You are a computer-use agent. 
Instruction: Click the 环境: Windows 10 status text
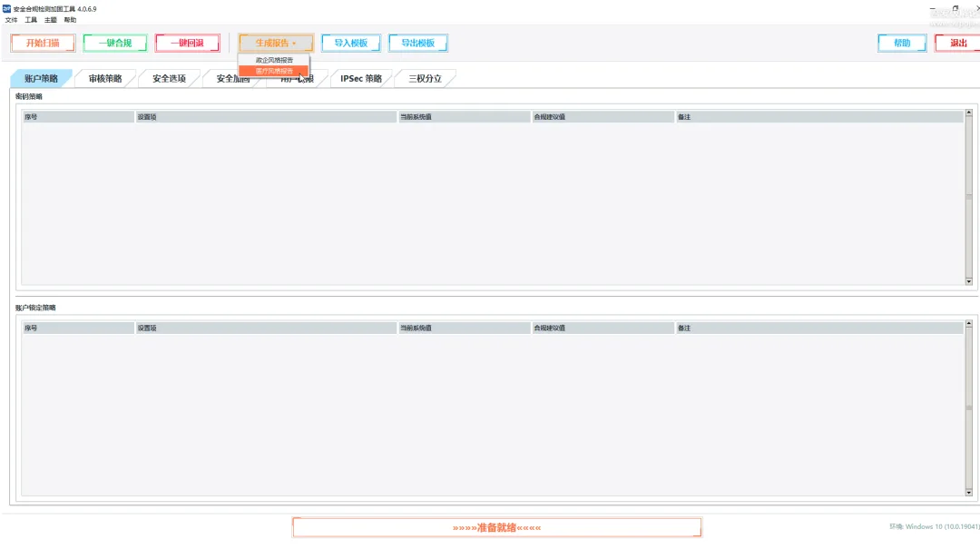tap(935, 526)
